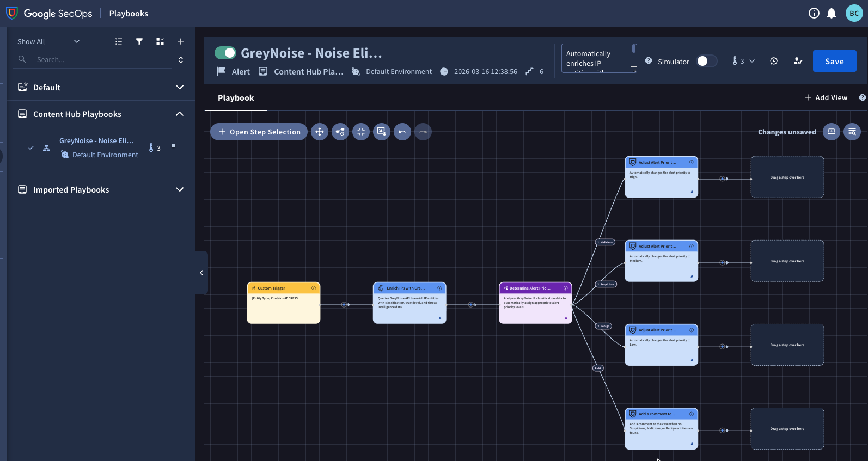The width and height of the screenshot is (868, 461).
Task: Click connector between Custom Trigger and Enrich IPs
Action: (x=344, y=305)
